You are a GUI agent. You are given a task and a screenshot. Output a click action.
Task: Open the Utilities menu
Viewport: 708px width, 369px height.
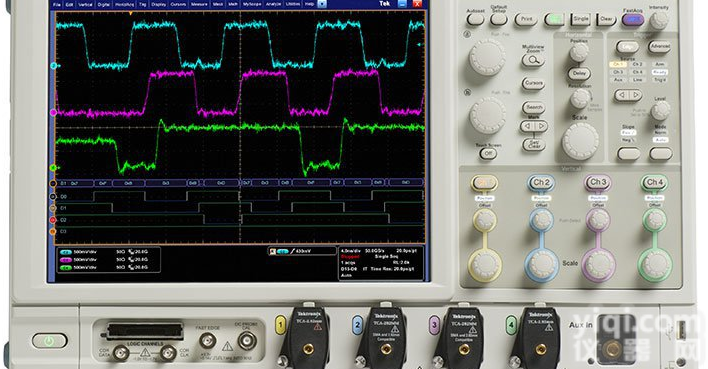point(293,5)
